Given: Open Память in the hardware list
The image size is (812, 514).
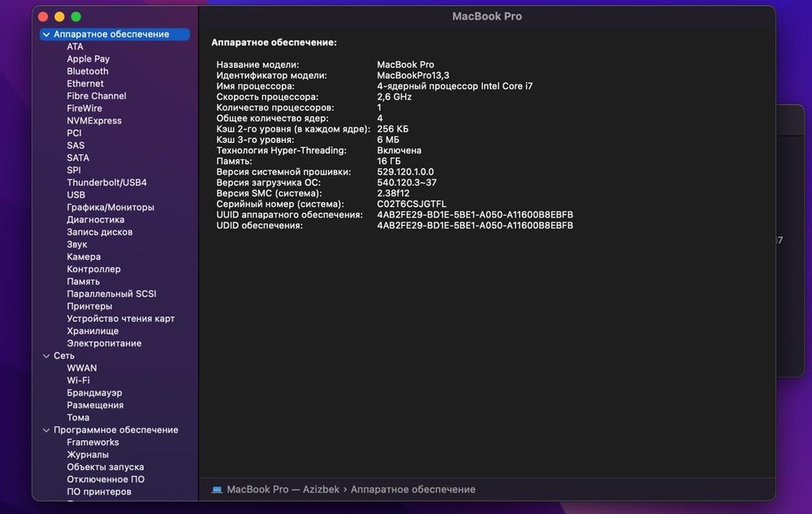Looking at the screenshot, I should coord(84,282).
